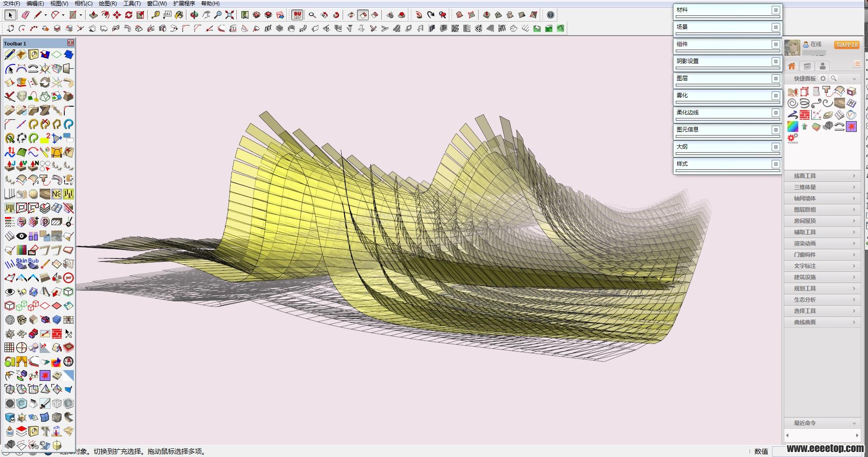Screen dimensions: 868x457
Task: Close the 阴影设置 tray panel button
Action: tap(776, 61)
